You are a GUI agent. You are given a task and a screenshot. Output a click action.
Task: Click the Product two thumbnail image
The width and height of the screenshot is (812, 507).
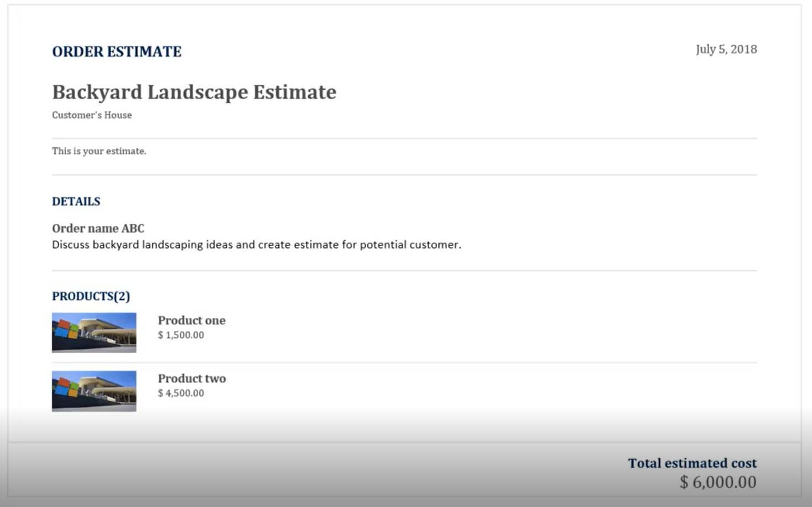tap(94, 391)
